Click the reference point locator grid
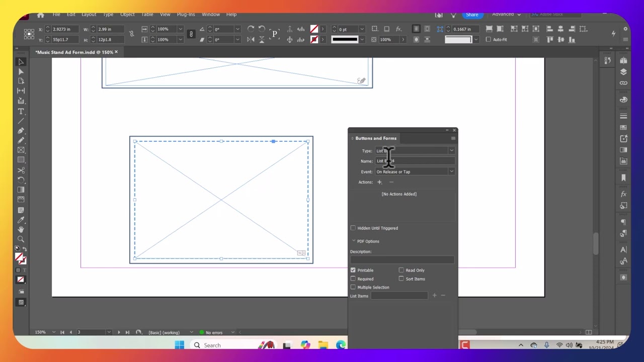This screenshot has height=362, width=644. (x=29, y=34)
